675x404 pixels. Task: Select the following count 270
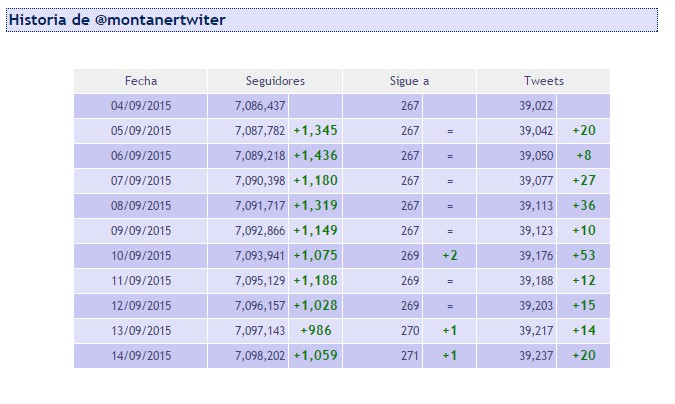coord(409,331)
